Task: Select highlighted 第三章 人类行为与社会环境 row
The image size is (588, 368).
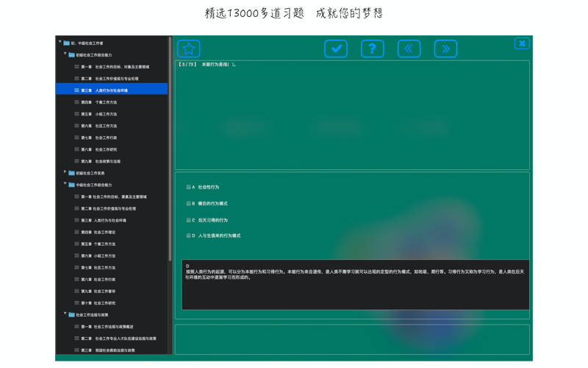Action: [112, 91]
